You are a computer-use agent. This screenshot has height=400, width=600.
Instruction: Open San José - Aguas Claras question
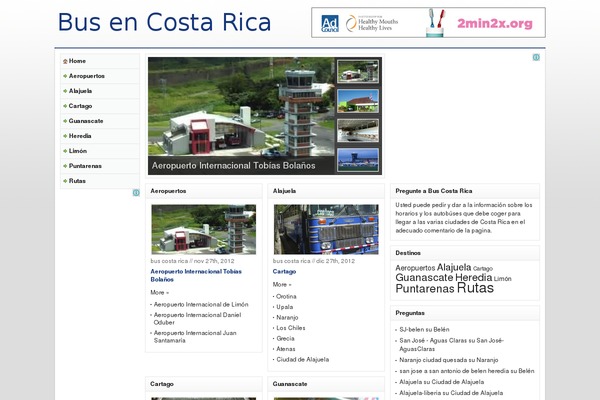point(452,345)
